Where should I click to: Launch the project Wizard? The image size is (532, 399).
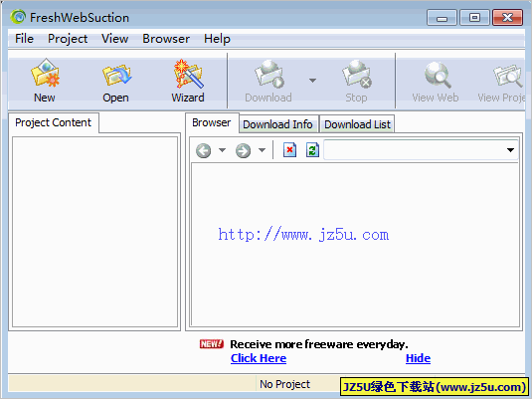(188, 81)
